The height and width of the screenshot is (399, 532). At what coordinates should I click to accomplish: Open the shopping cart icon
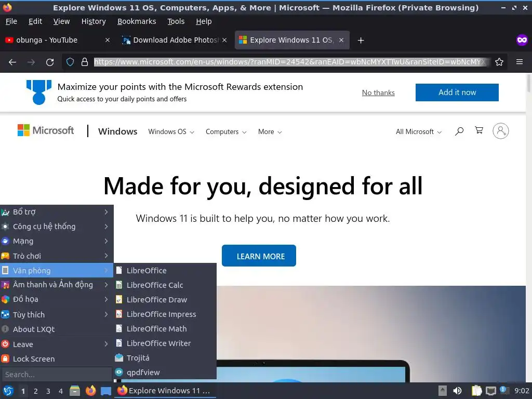(x=479, y=130)
